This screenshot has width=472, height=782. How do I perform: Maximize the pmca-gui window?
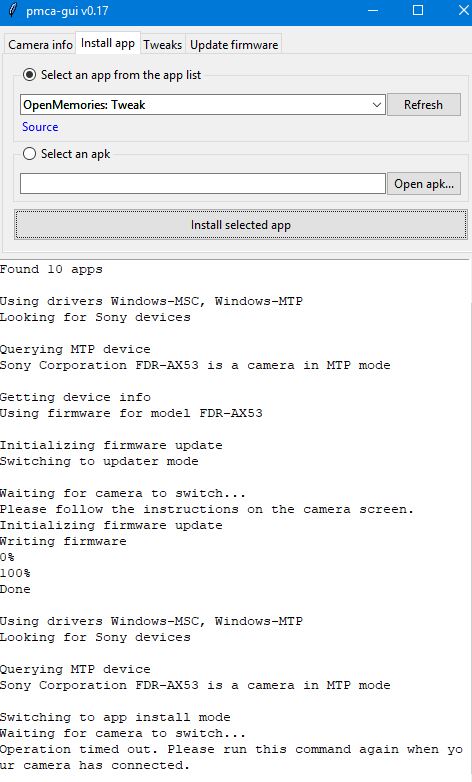(x=418, y=10)
